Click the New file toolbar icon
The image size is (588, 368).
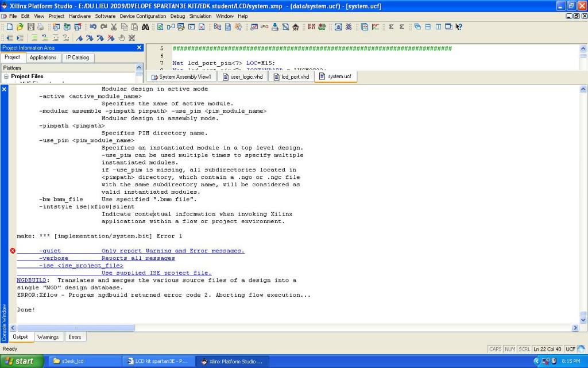(x=10, y=27)
